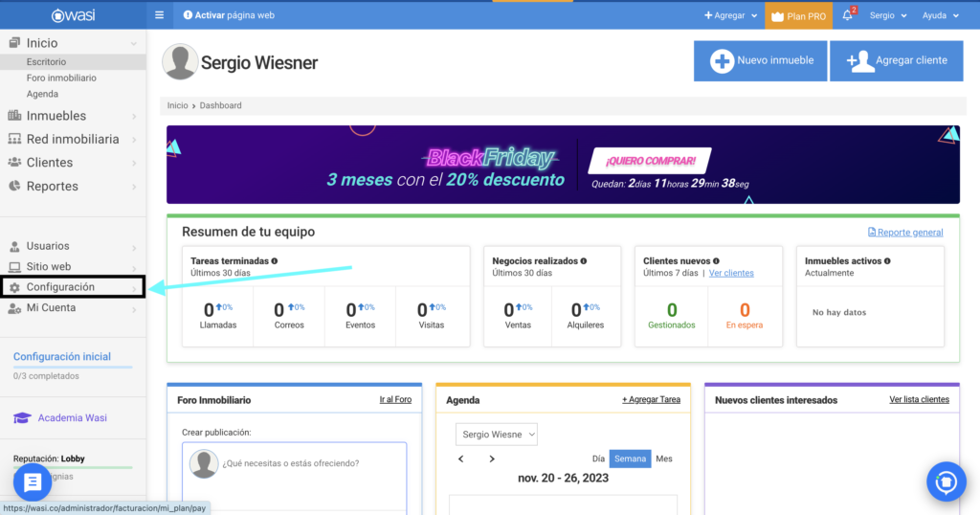Open Agenda in the sidebar
The width and height of the screenshot is (980, 515).
[x=42, y=94]
